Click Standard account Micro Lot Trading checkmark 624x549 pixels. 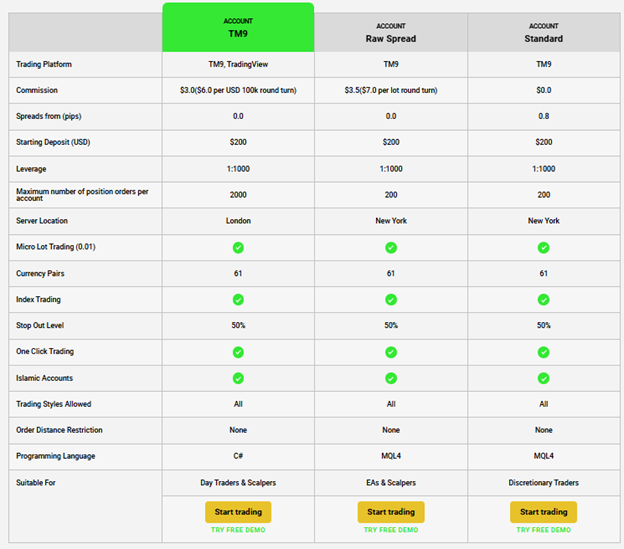[x=543, y=247]
